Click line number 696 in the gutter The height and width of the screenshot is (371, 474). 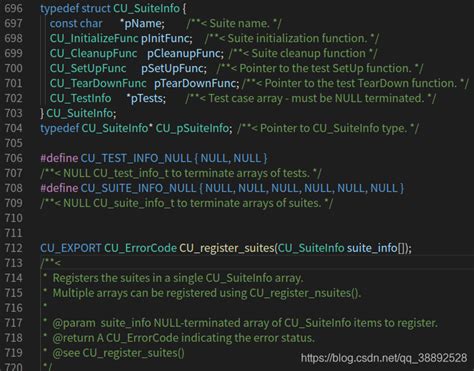click(x=13, y=8)
